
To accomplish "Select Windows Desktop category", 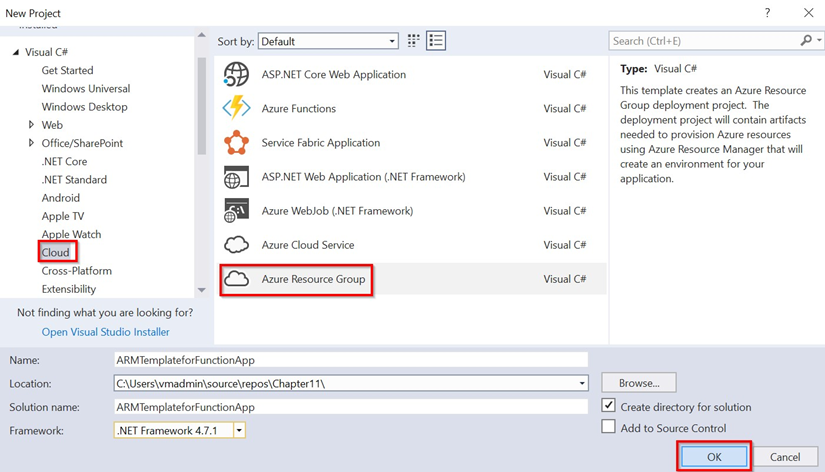I will [84, 107].
